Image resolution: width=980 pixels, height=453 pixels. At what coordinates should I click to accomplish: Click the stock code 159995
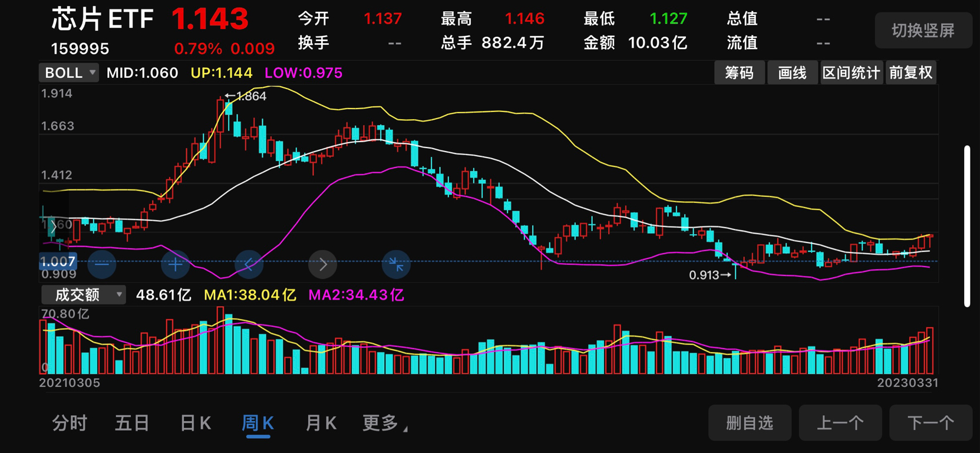(80, 48)
